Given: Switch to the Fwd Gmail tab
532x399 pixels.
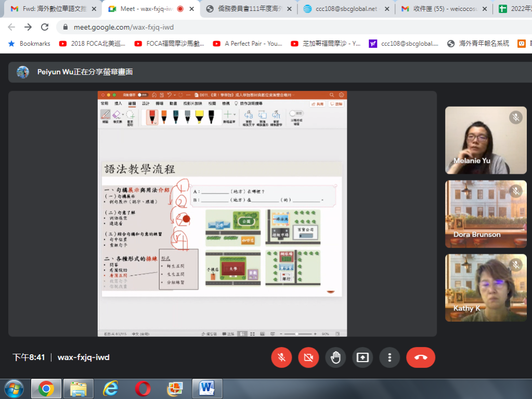Looking at the screenshot, I should pyautogui.click(x=49, y=9).
